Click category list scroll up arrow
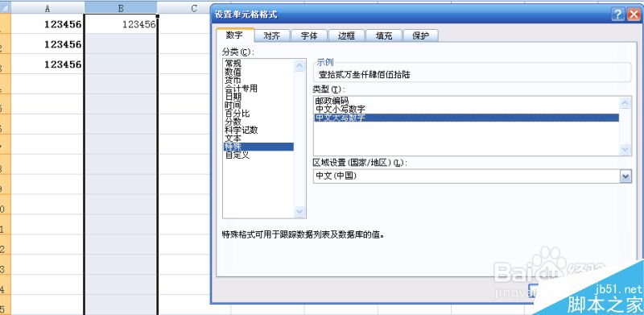Image resolution: width=644 pixels, height=315 pixels. [x=299, y=66]
